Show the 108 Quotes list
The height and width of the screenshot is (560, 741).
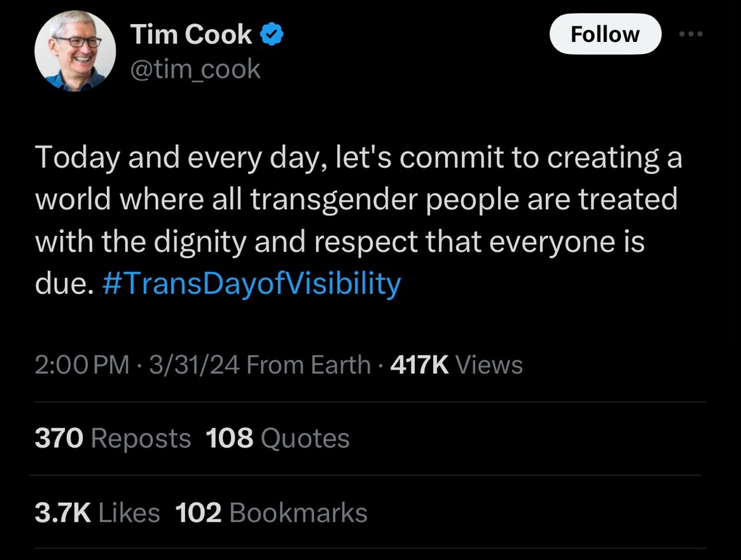278,439
